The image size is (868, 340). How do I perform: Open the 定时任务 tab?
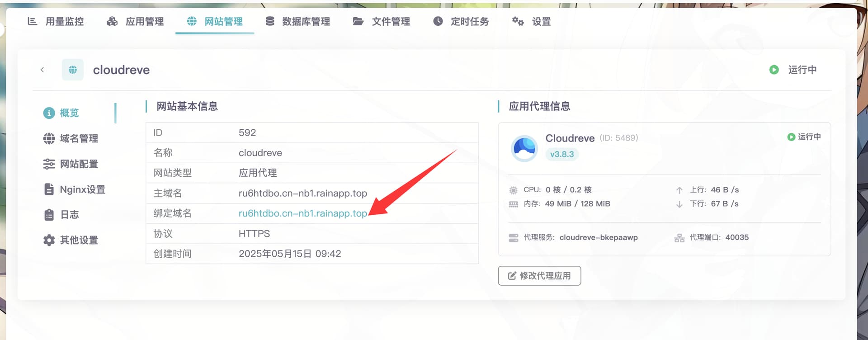tap(461, 21)
